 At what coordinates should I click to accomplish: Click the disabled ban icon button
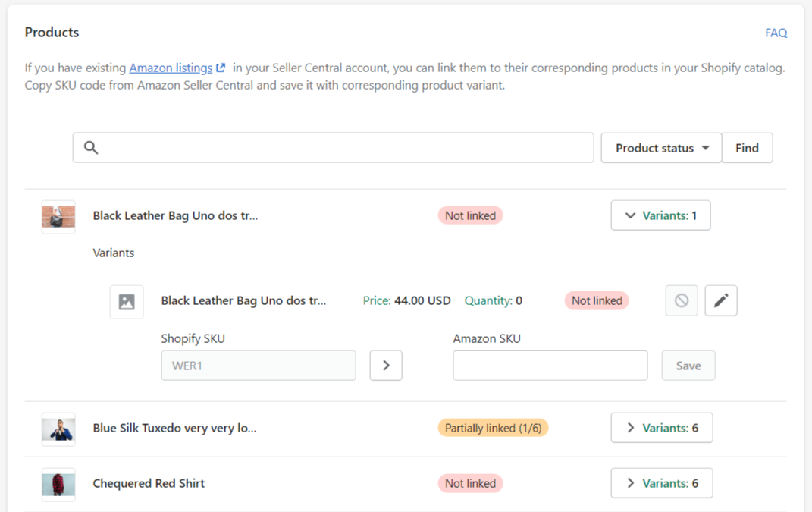click(682, 300)
